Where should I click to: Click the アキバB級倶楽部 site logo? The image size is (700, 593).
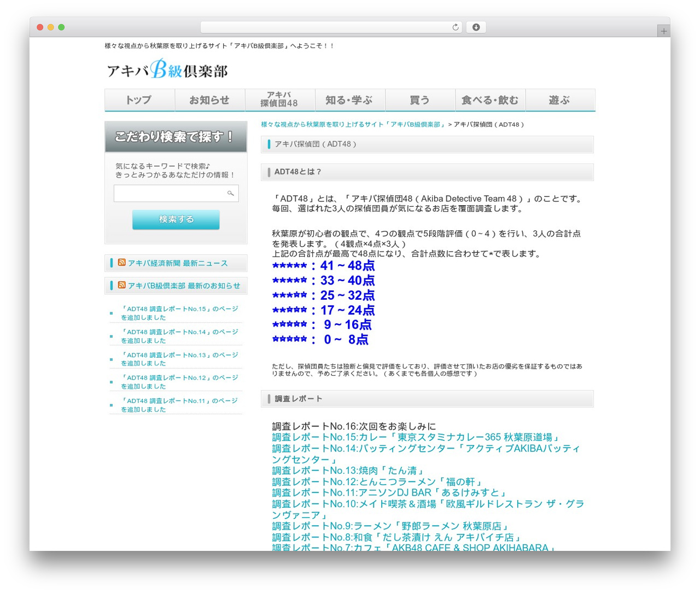pyautogui.click(x=167, y=69)
